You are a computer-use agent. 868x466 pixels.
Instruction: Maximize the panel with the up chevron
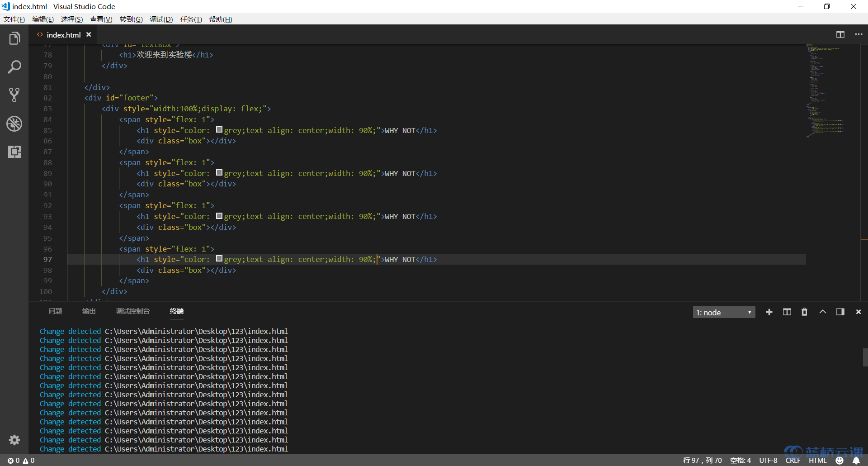click(x=822, y=312)
